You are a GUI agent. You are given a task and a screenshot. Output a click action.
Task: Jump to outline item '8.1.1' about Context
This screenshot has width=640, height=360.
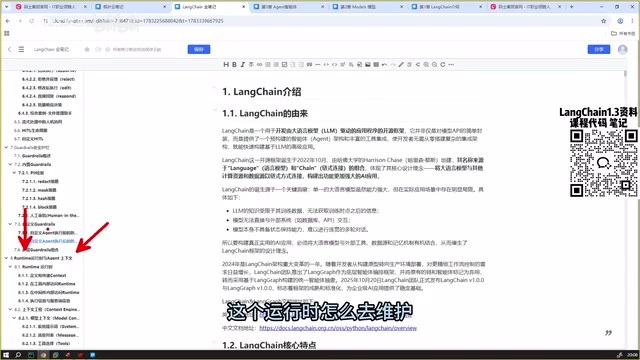[42, 276]
